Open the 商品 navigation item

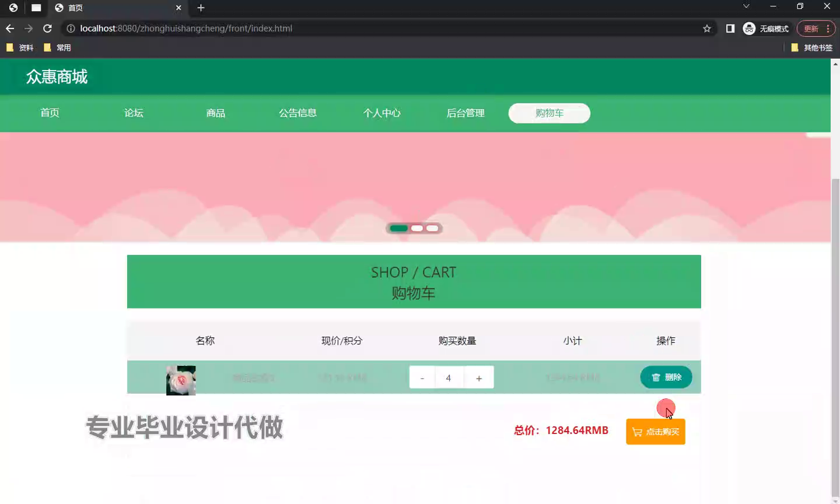click(216, 113)
